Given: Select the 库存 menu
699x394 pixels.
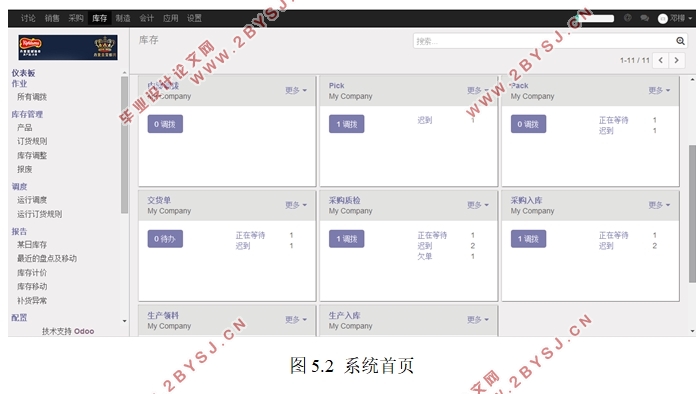Looking at the screenshot, I should pos(99,18).
